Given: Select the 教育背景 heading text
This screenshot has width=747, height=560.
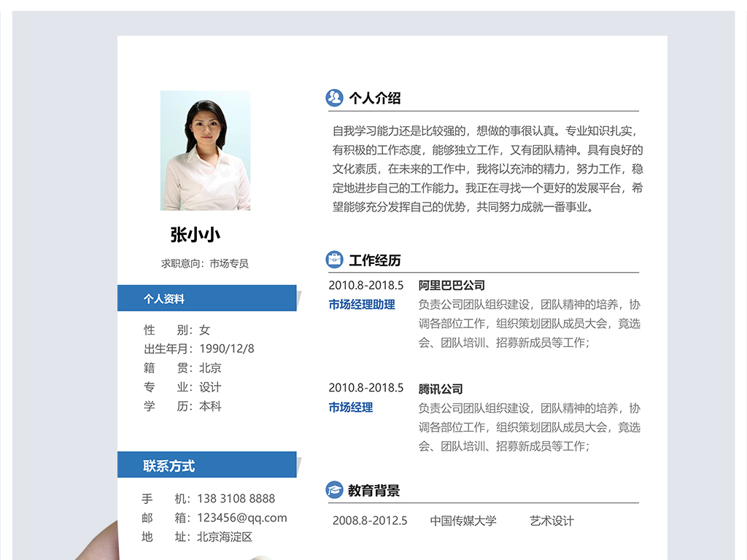Looking at the screenshot, I should coord(373,491).
